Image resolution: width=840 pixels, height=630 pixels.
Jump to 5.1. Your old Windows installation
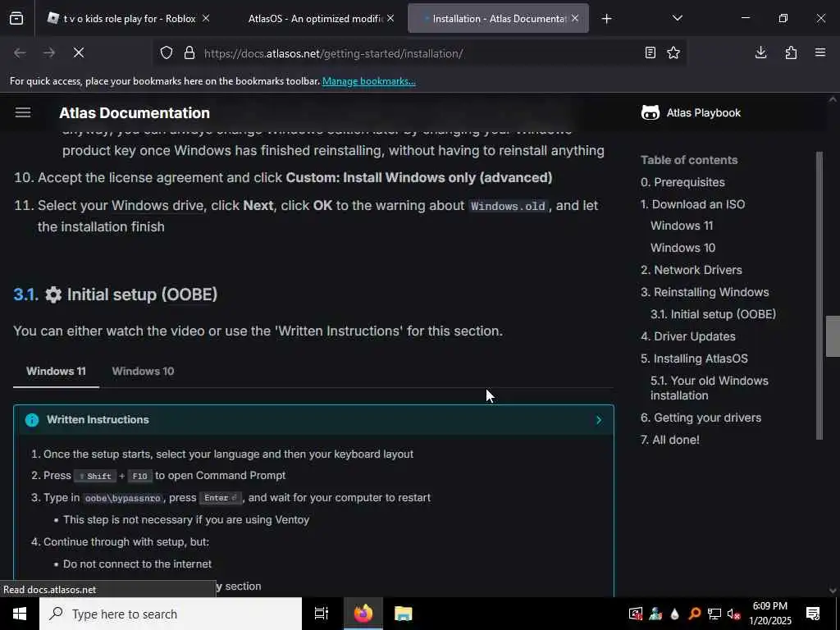(710, 388)
